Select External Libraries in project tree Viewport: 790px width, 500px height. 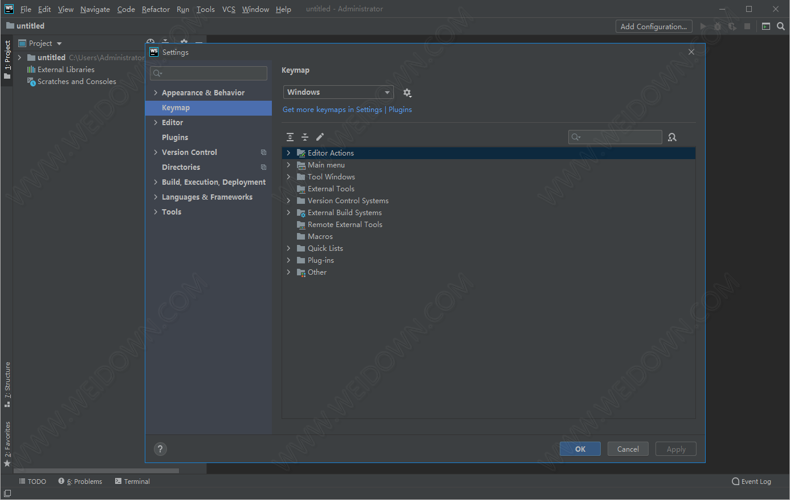66,70
